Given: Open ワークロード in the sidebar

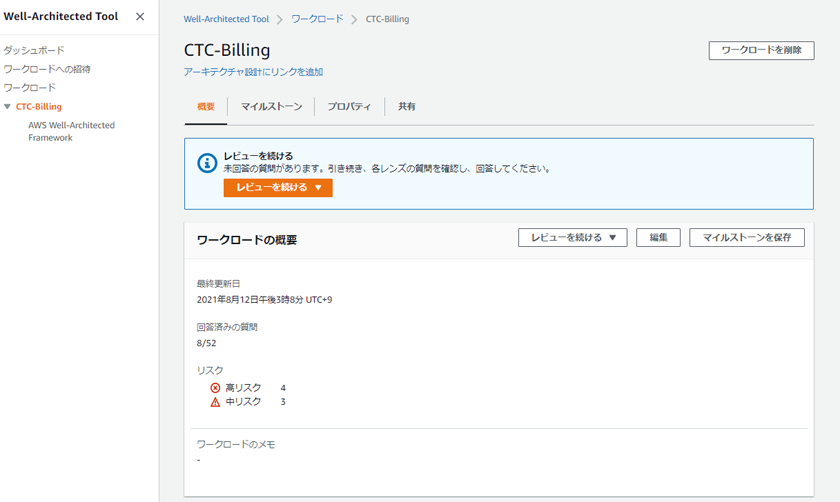Looking at the screenshot, I should (x=29, y=87).
